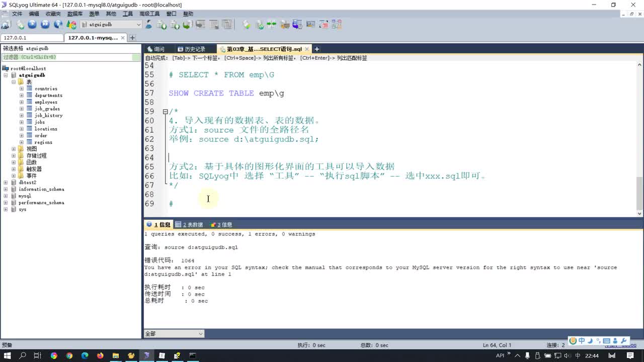Expand the sys database node
This screenshot has height=362, width=644.
(6, 209)
